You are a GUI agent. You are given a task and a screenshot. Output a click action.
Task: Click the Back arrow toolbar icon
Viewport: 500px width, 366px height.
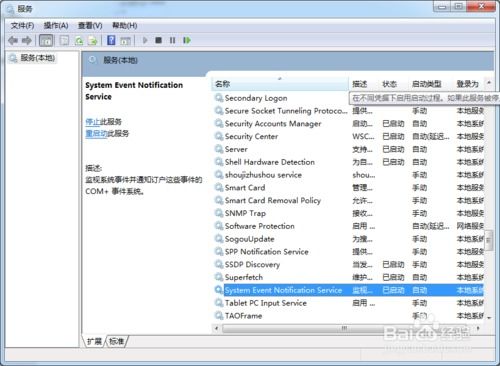pos(13,41)
